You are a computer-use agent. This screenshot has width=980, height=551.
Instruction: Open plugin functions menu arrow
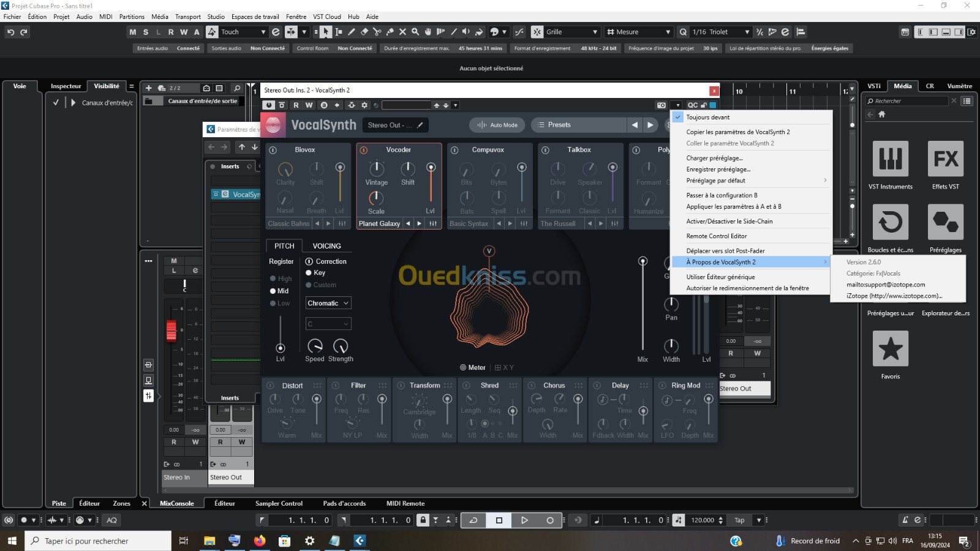[677, 105]
